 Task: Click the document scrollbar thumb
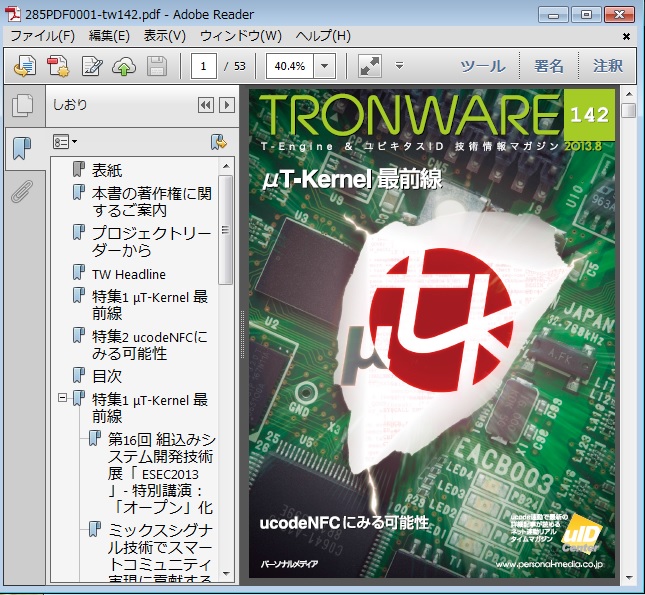click(x=629, y=111)
